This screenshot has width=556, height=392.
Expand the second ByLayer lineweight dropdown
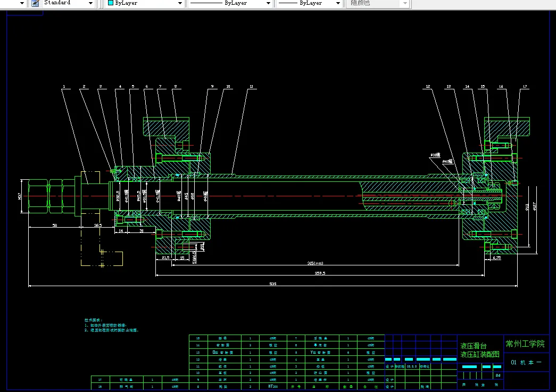(x=337, y=3)
